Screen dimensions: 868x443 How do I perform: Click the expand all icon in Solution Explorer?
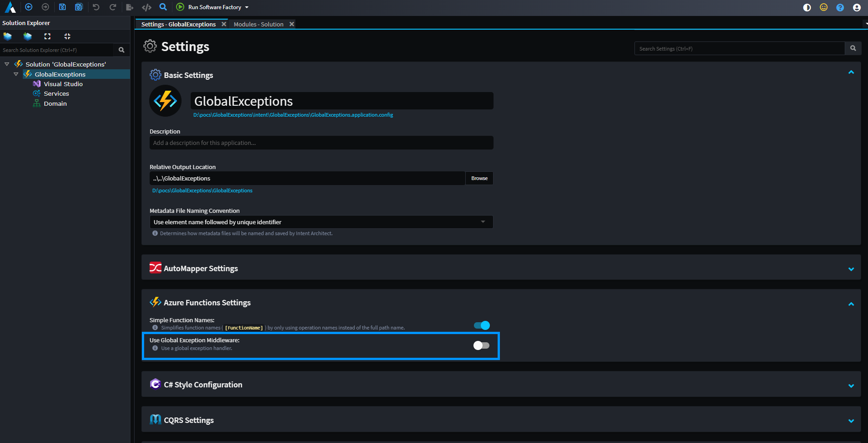[47, 36]
